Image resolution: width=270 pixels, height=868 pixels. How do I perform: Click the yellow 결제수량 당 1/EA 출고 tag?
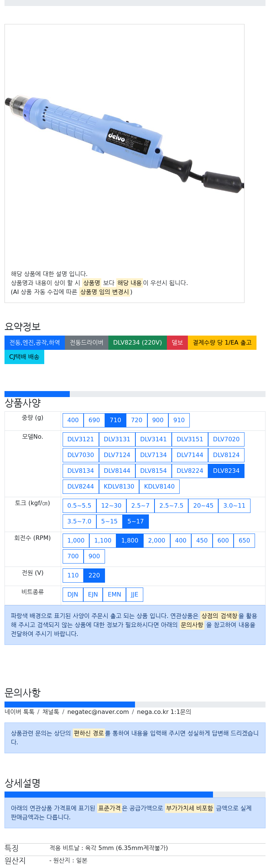click(x=222, y=343)
